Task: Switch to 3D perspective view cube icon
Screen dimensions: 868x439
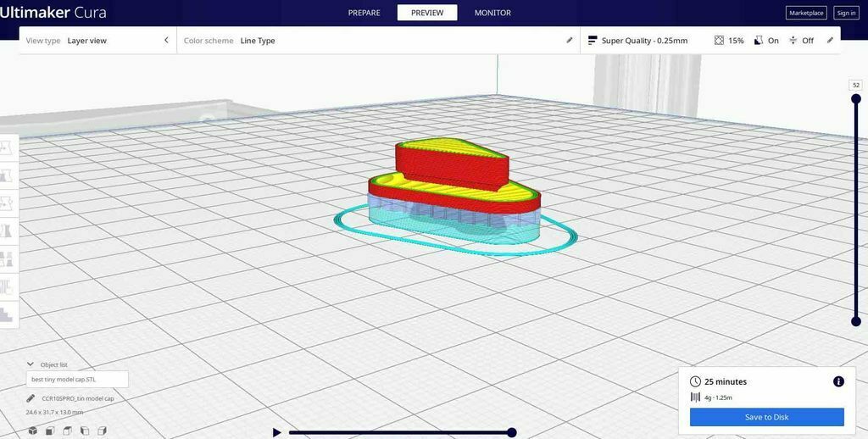Action: (33, 431)
